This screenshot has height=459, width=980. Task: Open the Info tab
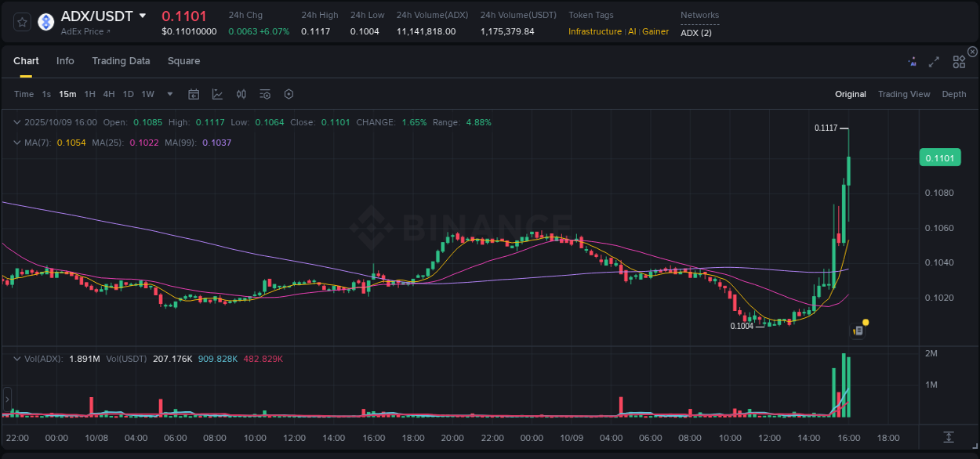[65, 60]
